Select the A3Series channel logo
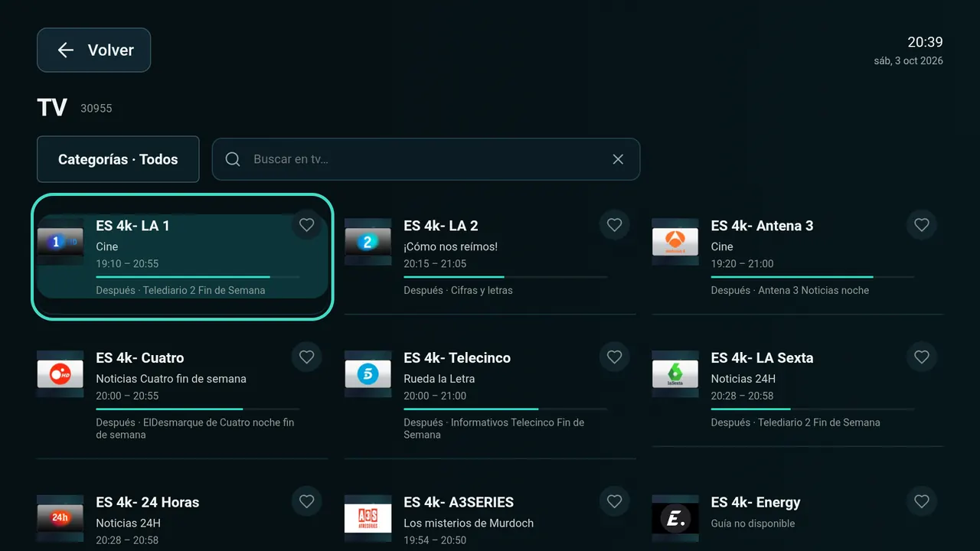Image resolution: width=980 pixels, height=551 pixels. click(367, 519)
